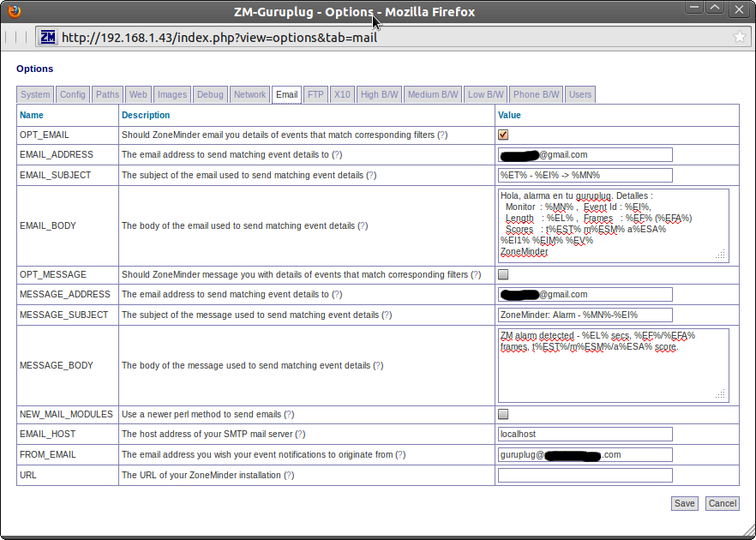Click the MESSAGE_SUBJECT input field
This screenshot has width=756, height=540.
pyautogui.click(x=585, y=315)
